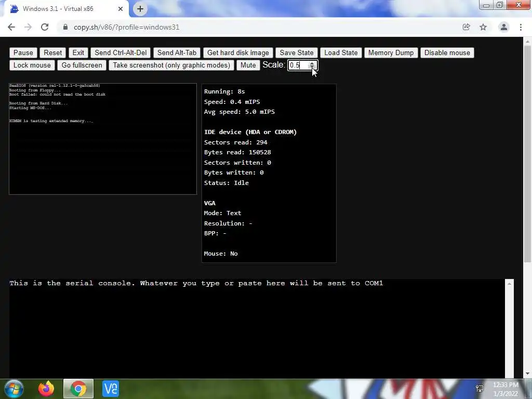Click the 'Mouse: No' status line

coord(220,254)
